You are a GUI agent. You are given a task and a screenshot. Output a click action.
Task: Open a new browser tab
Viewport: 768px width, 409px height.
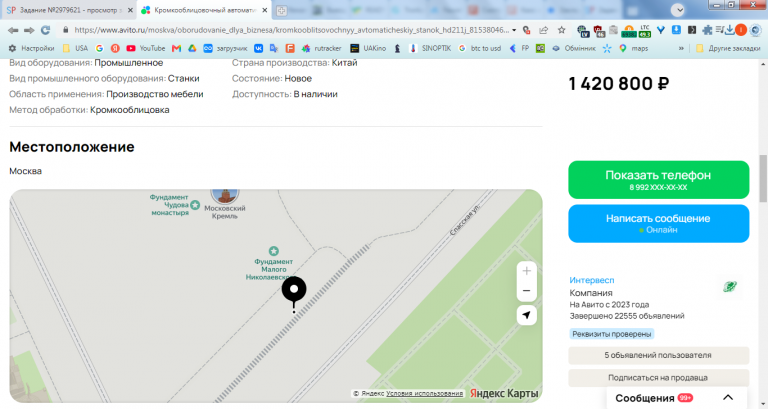coord(281,10)
